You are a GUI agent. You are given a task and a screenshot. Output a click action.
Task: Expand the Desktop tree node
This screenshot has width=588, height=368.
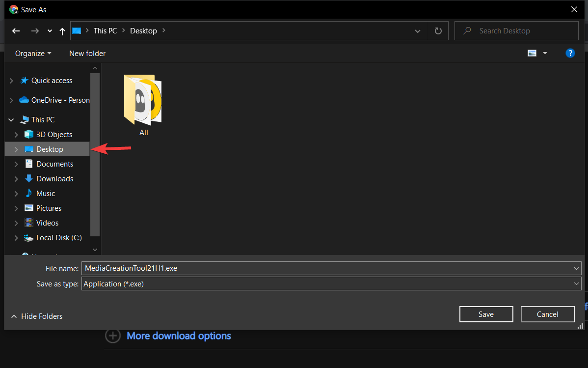click(16, 149)
